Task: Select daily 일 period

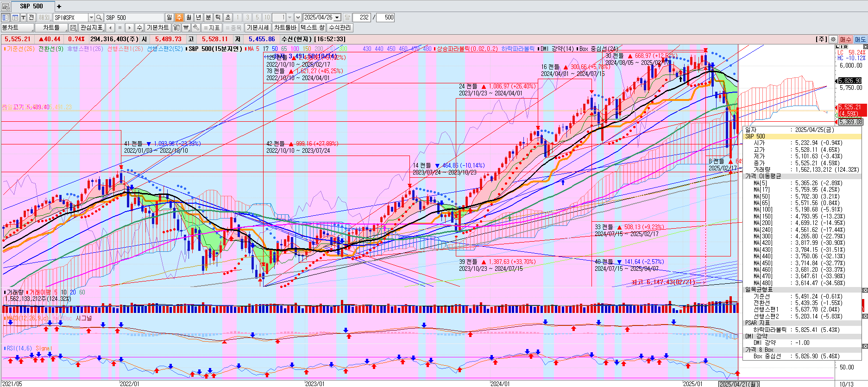Action: coord(169,17)
